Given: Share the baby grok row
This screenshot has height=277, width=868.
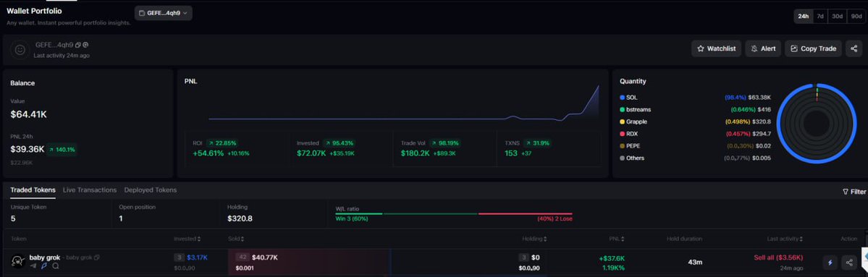Looking at the screenshot, I should 848,262.
